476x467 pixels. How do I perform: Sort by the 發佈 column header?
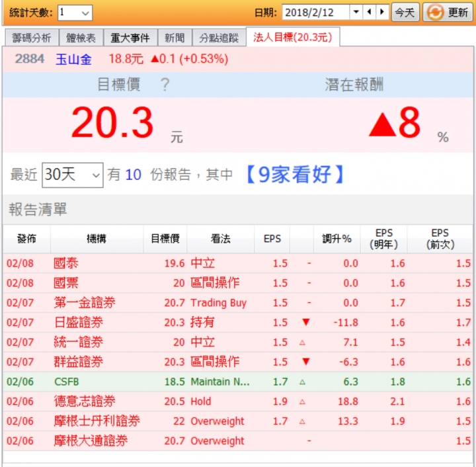coord(26,239)
